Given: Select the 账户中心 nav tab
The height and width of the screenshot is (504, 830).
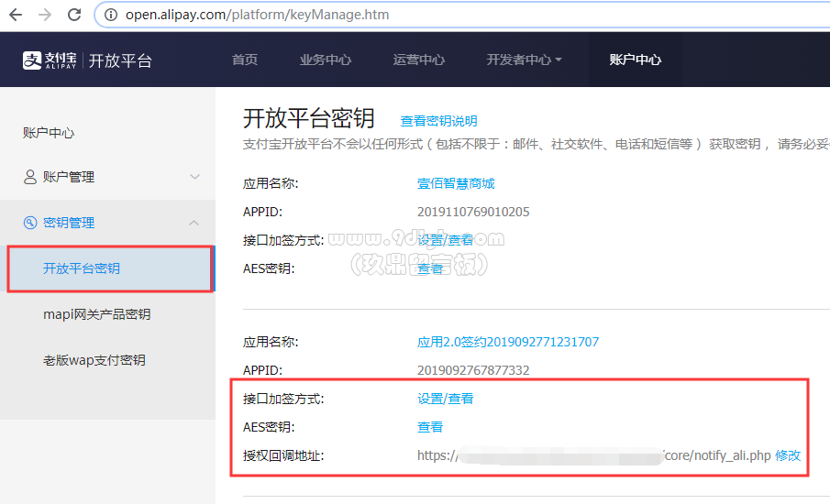Looking at the screenshot, I should pyautogui.click(x=635, y=60).
